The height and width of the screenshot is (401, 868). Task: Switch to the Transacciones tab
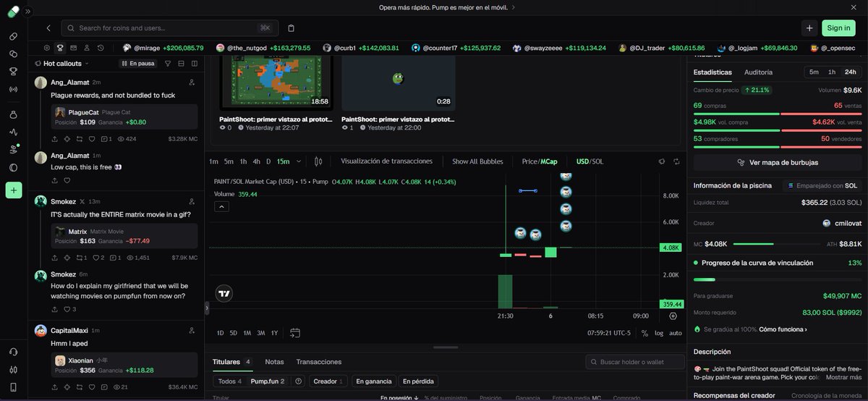click(319, 362)
